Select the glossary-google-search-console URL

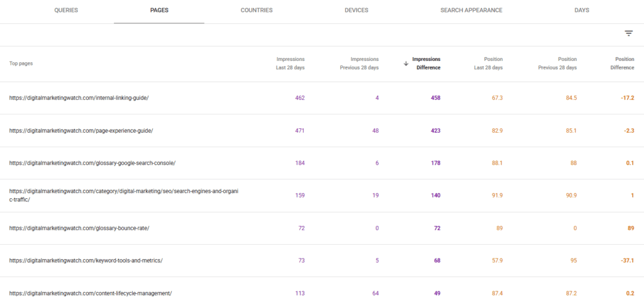(92, 163)
